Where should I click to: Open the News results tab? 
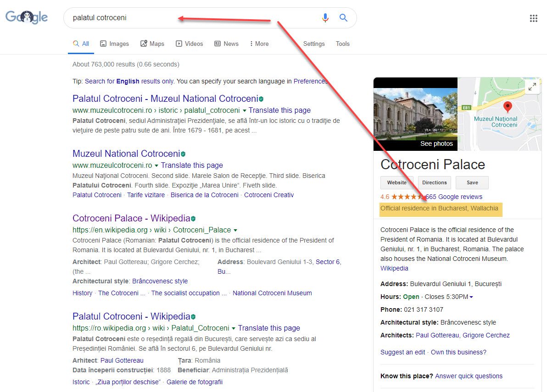click(226, 44)
